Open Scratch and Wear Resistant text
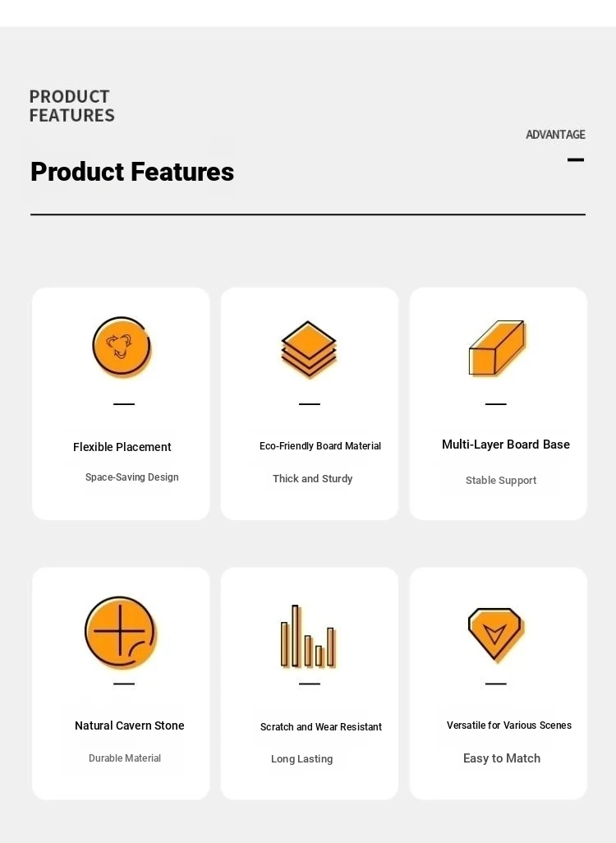Screen dimensions: 616x843 [x=321, y=727]
